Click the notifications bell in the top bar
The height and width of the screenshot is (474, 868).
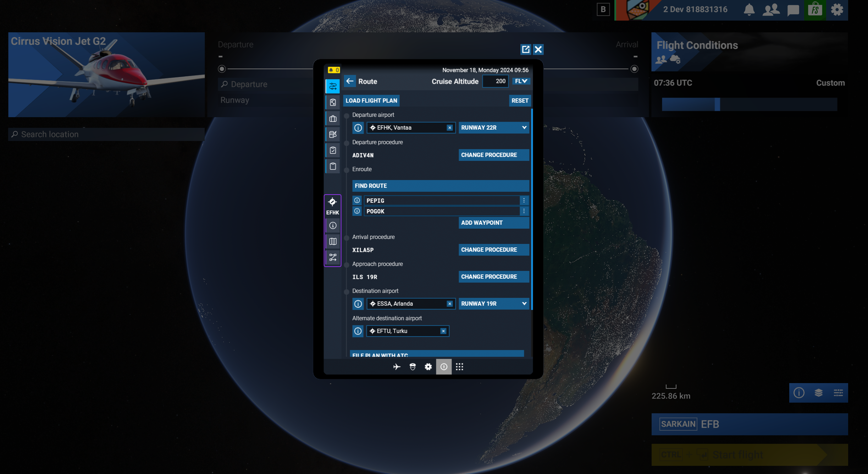pos(750,10)
